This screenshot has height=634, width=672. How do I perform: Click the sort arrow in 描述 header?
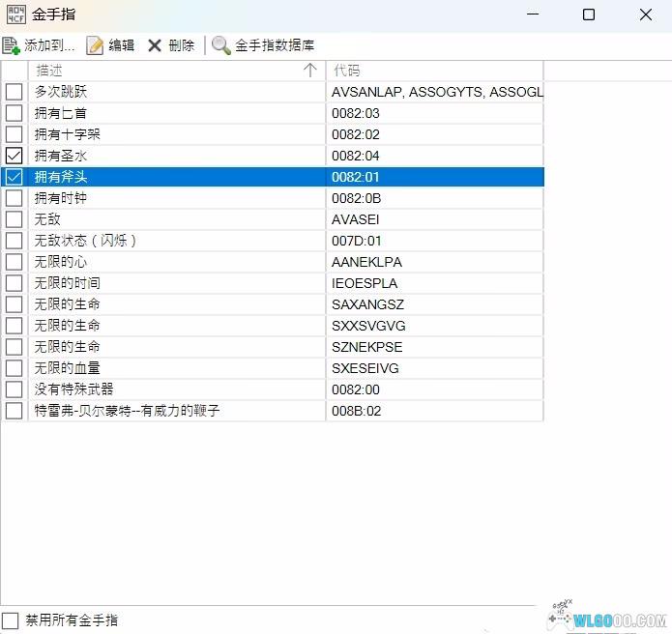(309, 71)
